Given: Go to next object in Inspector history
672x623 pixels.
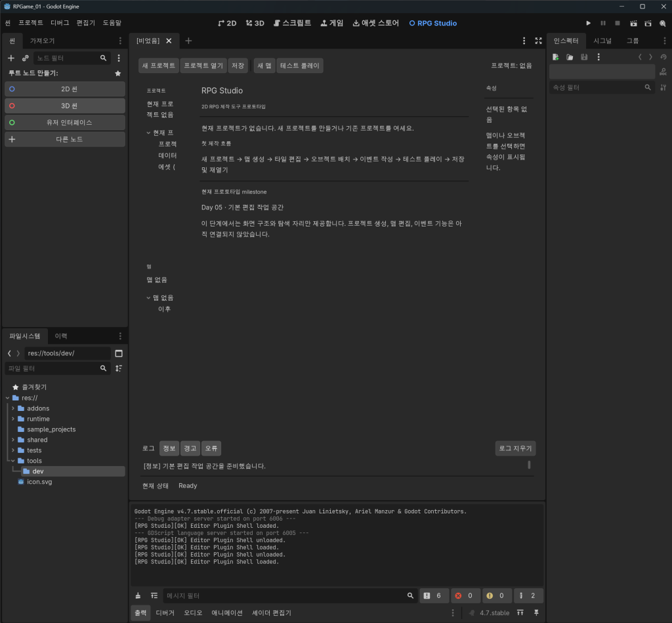Looking at the screenshot, I should pos(650,57).
